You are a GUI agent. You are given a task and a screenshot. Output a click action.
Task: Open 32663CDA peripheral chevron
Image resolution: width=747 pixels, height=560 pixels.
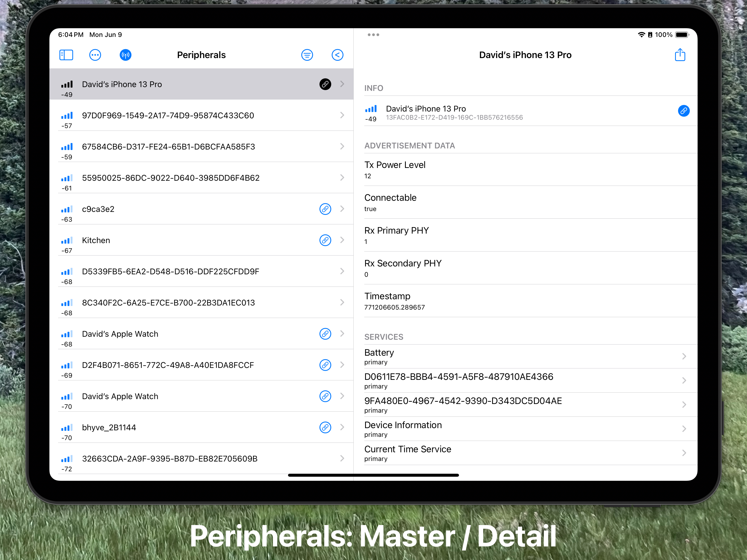[343, 459]
